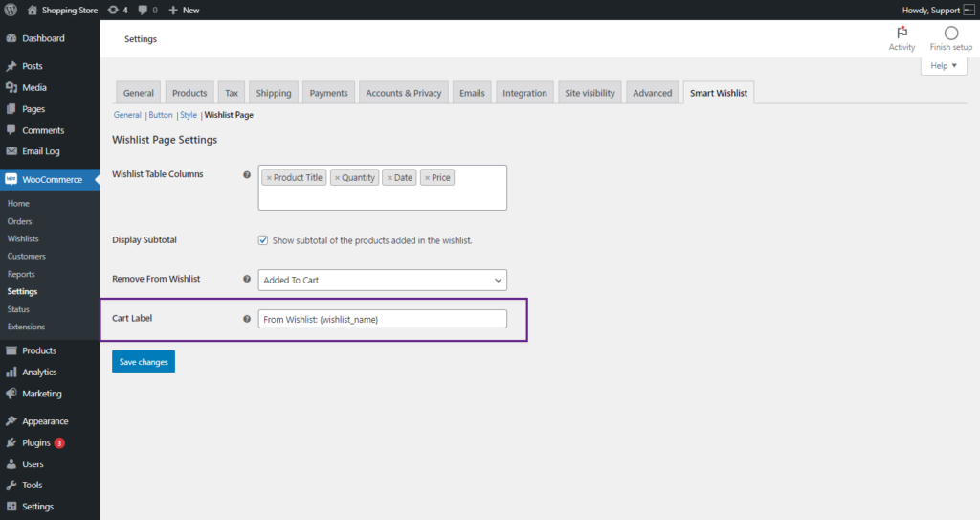The width and height of the screenshot is (980, 520).
Task: Open Wishlists submenu item
Action: 23,239
